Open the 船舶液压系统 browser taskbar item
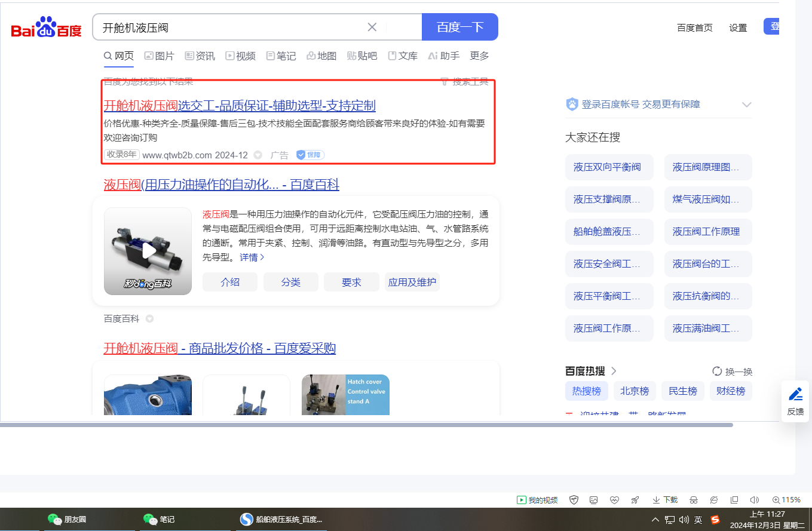Viewport: 812px width, 531px height. pyautogui.click(x=281, y=520)
